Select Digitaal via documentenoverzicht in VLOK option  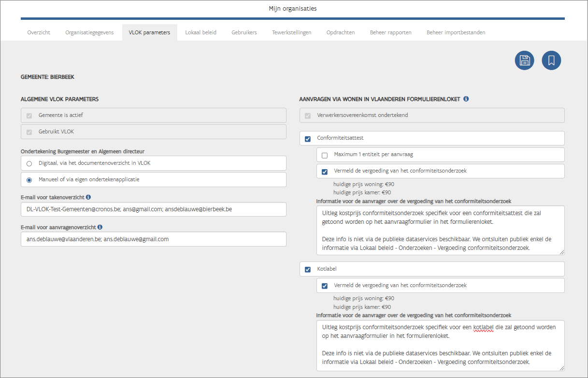point(29,163)
